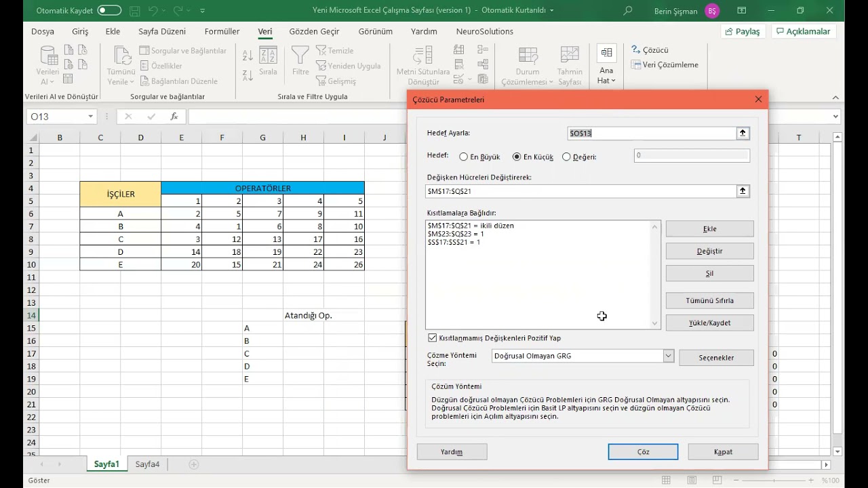Select constraint $M$23:$Q$23 = 1

coord(456,234)
